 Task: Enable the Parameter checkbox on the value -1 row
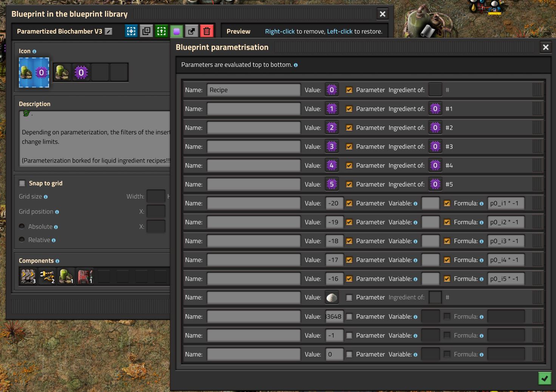[x=349, y=335]
